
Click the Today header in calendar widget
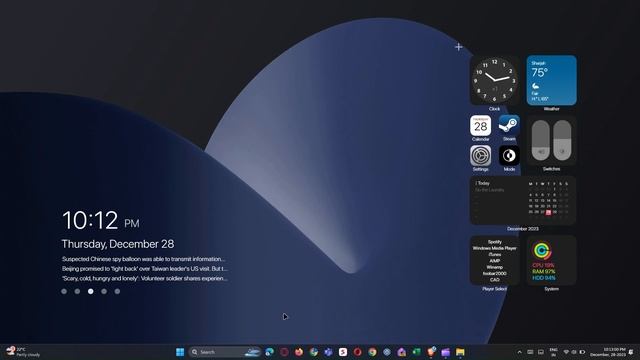[x=483, y=183]
